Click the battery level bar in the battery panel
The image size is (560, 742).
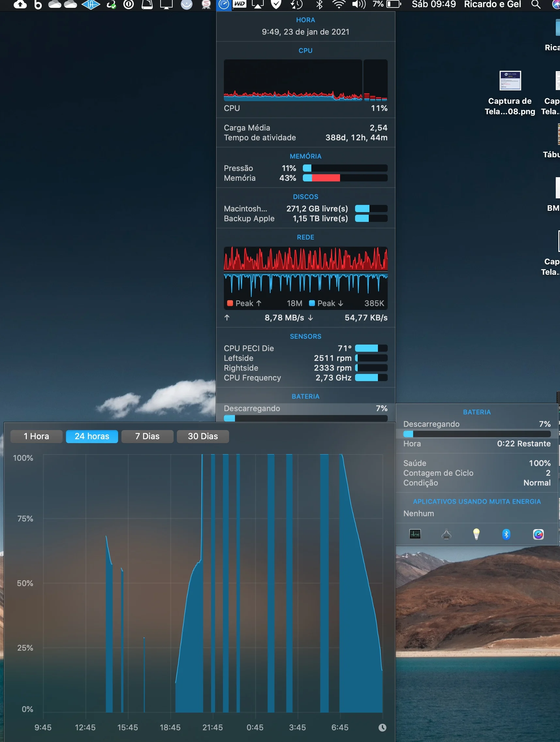[477, 434]
